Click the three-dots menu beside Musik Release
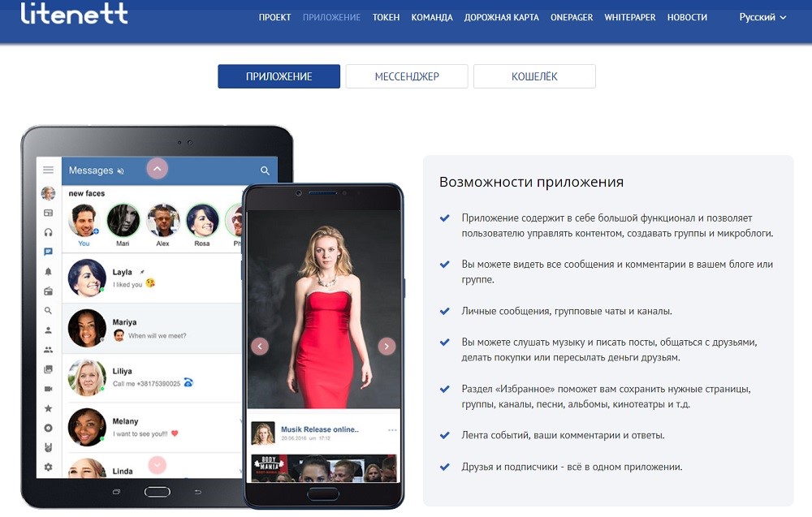Image resolution: width=812 pixels, height=517 pixels. tap(392, 430)
